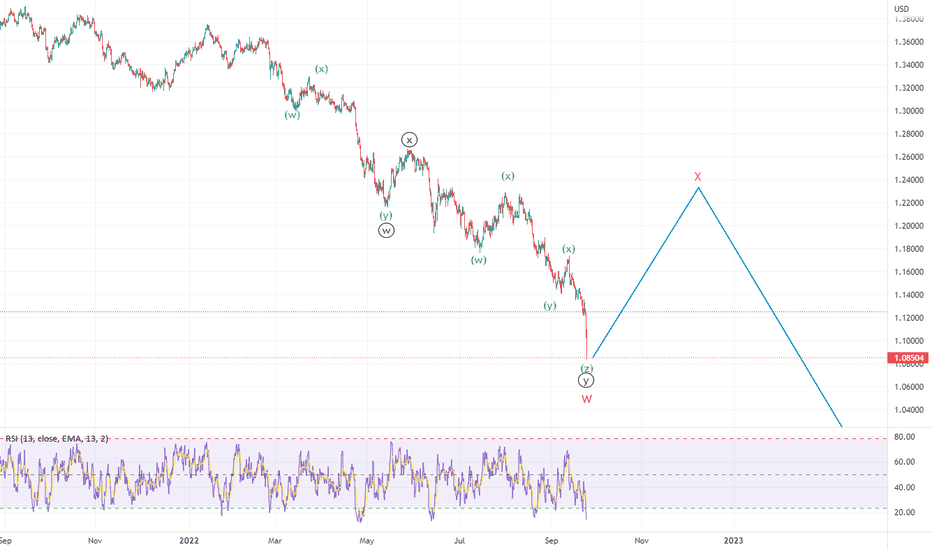The width and height of the screenshot is (932, 550).
Task: Click the Mar label on time axis
Action: click(x=275, y=540)
